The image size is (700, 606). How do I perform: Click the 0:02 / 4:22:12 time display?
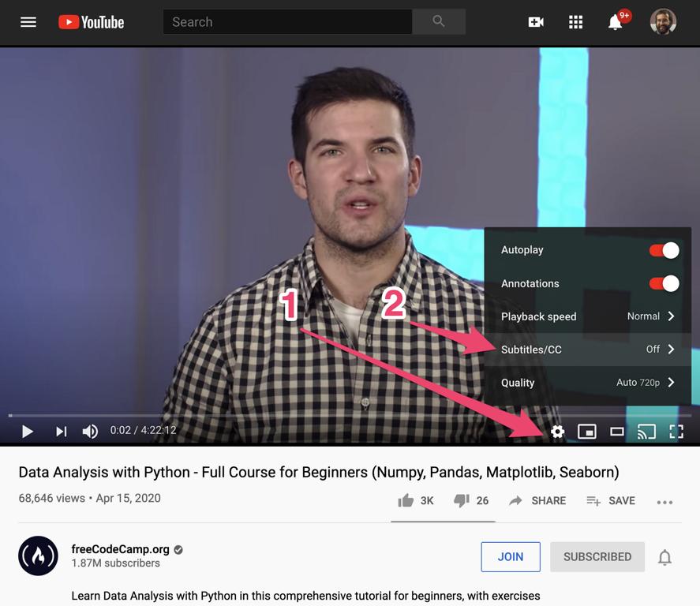(144, 430)
